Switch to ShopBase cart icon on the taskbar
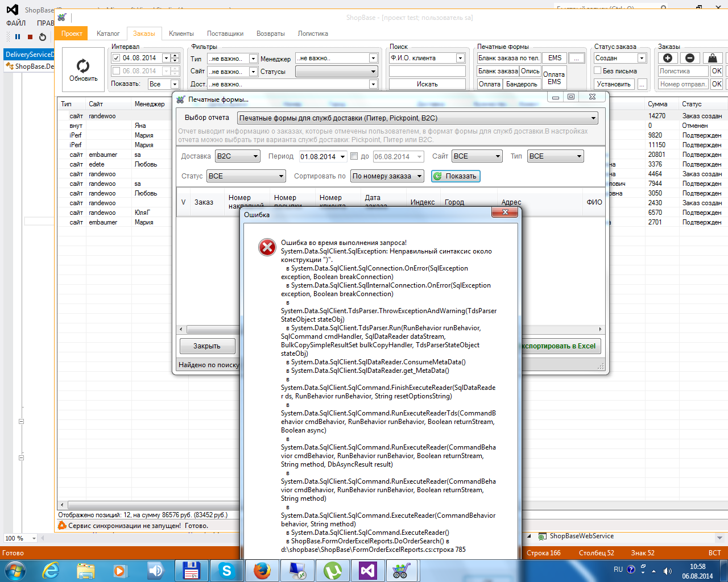The width and height of the screenshot is (728, 582). click(x=402, y=570)
